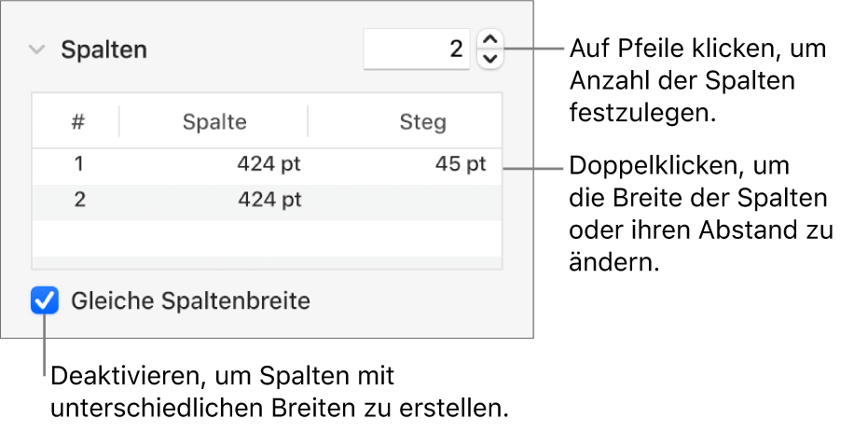Increase column count with up arrow
This screenshot has width=868, height=432.
click(489, 39)
